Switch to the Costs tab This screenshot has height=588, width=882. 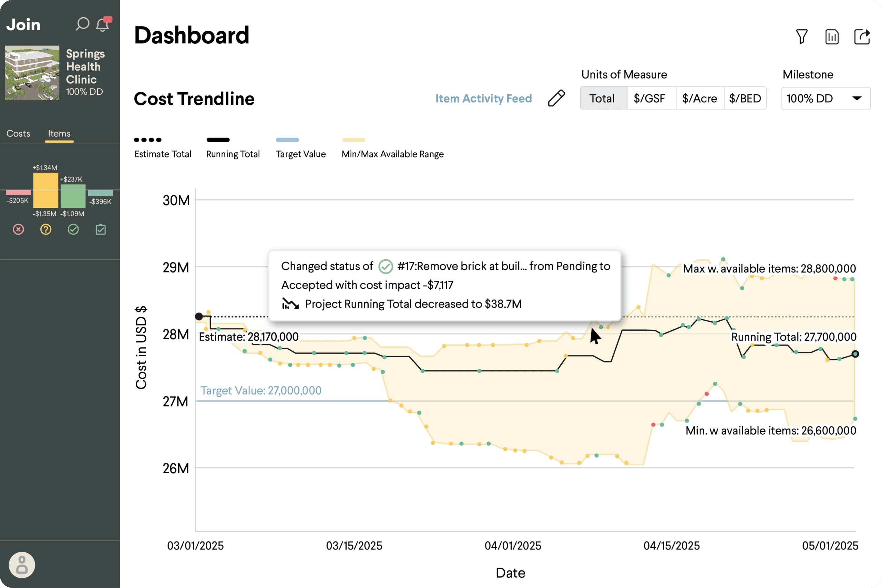(18, 133)
